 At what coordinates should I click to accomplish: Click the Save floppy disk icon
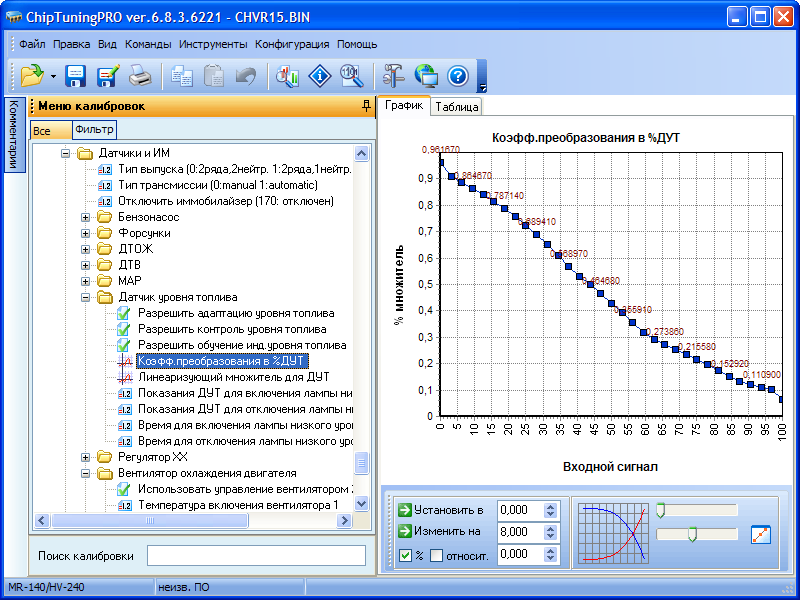76,76
